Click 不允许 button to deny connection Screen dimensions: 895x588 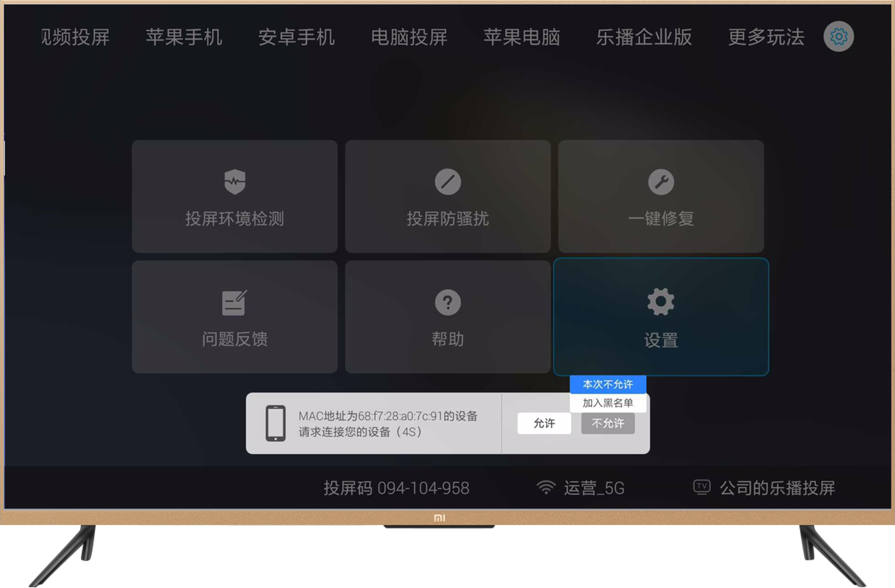[604, 423]
